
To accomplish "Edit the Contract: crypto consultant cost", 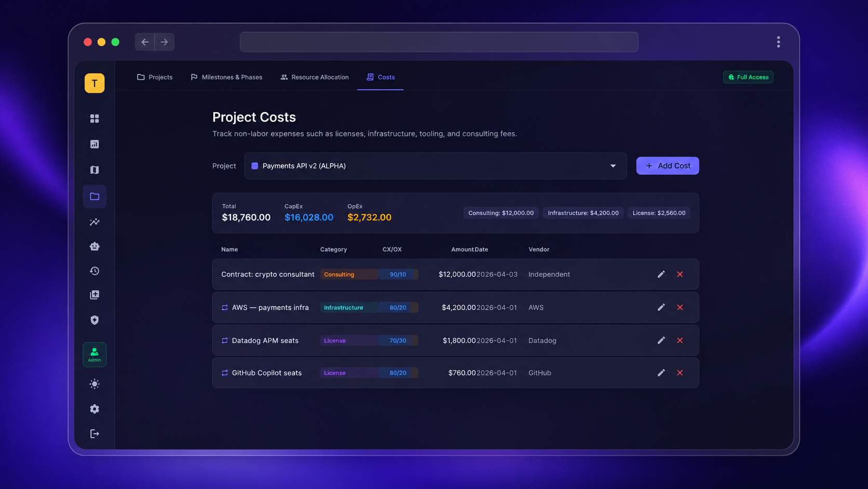I will pyautogui.click(x=661, y=274).
